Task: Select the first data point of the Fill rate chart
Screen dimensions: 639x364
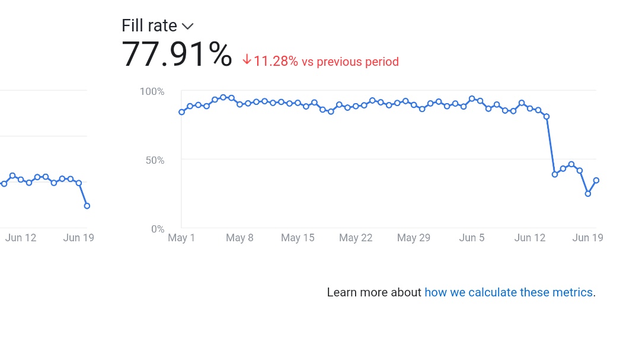Action: click(182, 112)
